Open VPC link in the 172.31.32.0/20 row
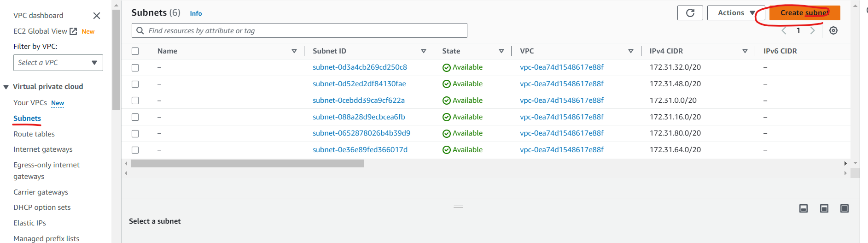The height and width of the screenshot is (243, 868). (562, 67)
